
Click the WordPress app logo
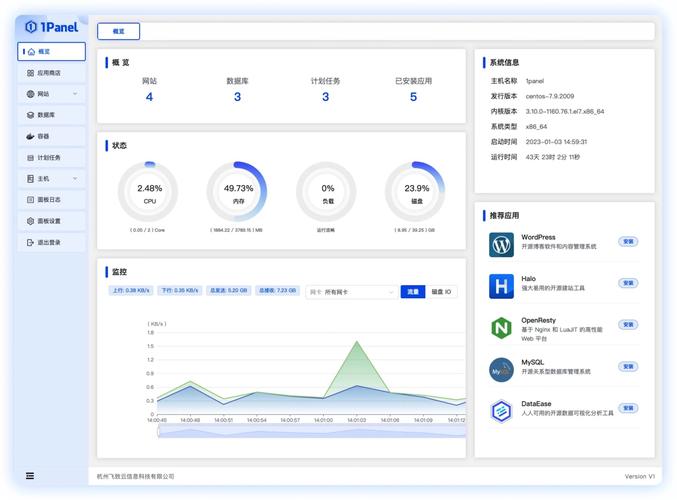coord(501,244)
